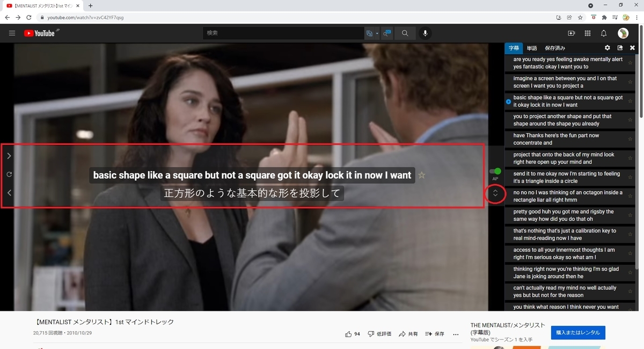This screenshot has width=644, height=349.
Task: Select subtitle line 'that's nothing that's just a calibration'
Action: pos(569,235)
